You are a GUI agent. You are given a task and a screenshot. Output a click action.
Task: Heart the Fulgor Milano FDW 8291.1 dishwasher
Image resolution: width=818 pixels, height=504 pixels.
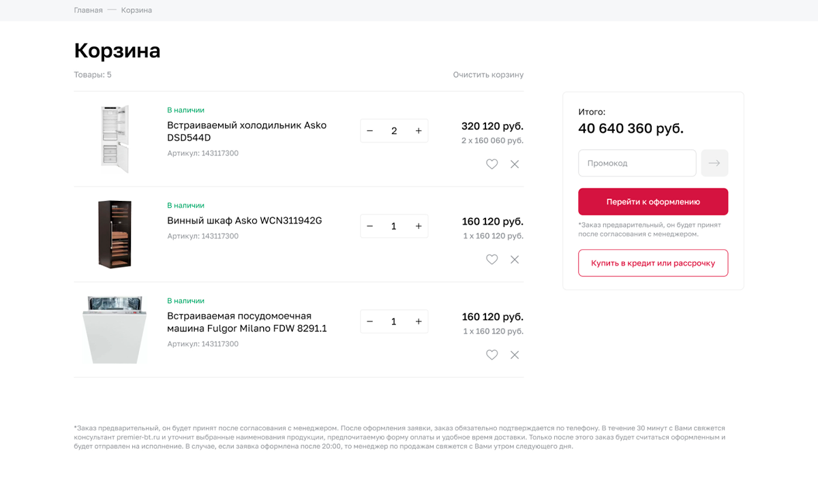click(491, 355)
